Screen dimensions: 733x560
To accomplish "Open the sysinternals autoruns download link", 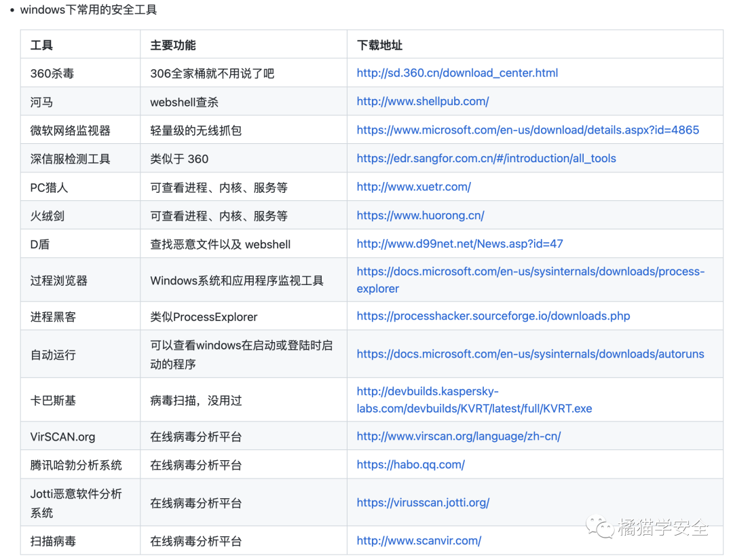I will pos(530,354).
